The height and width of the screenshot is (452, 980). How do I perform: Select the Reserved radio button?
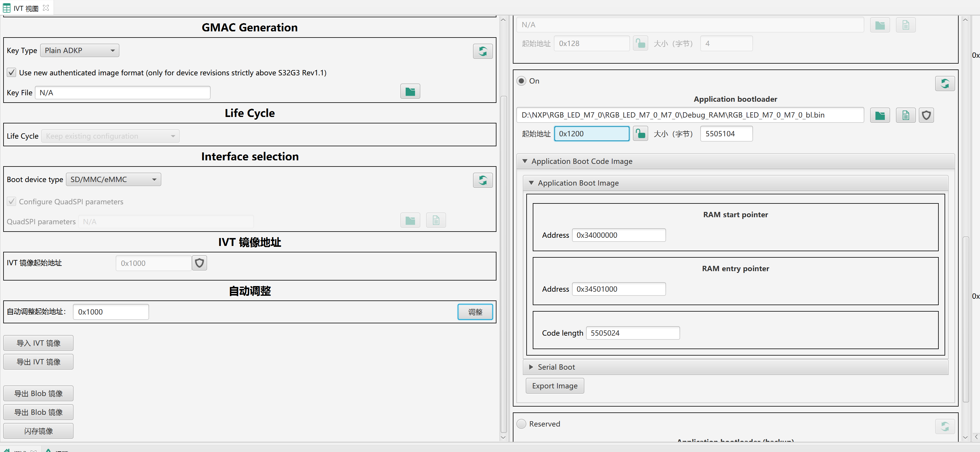coord(521,424)
